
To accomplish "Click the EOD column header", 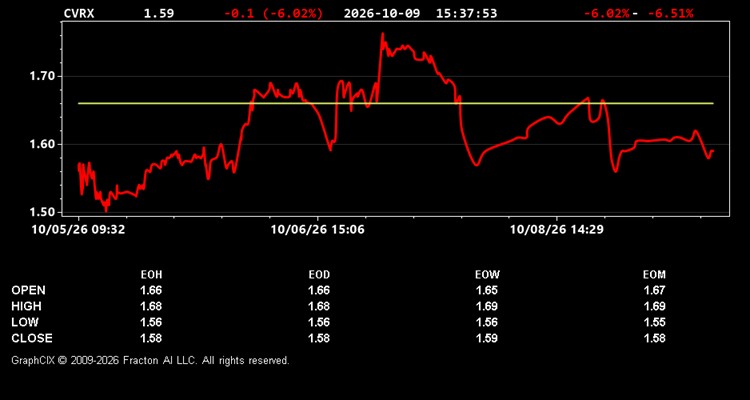I will (319, 275).
